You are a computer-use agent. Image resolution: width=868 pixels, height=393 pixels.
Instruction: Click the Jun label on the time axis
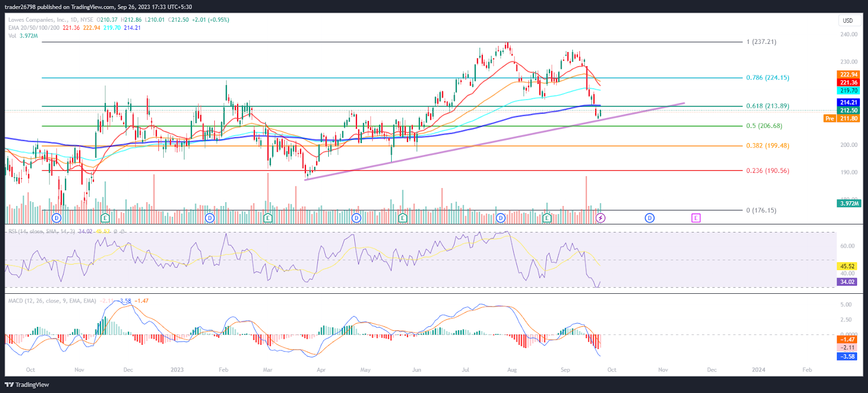click(417, 370)
